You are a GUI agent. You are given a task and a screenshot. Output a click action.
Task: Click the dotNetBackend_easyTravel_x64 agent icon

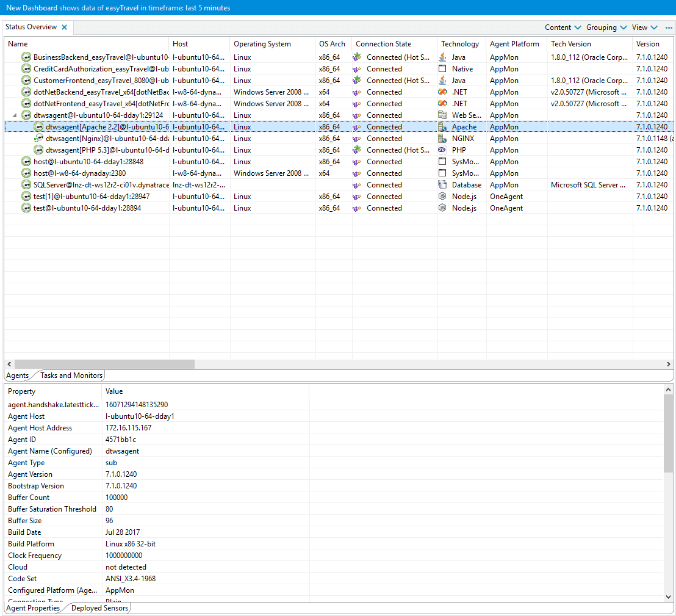tap(26, 92)
